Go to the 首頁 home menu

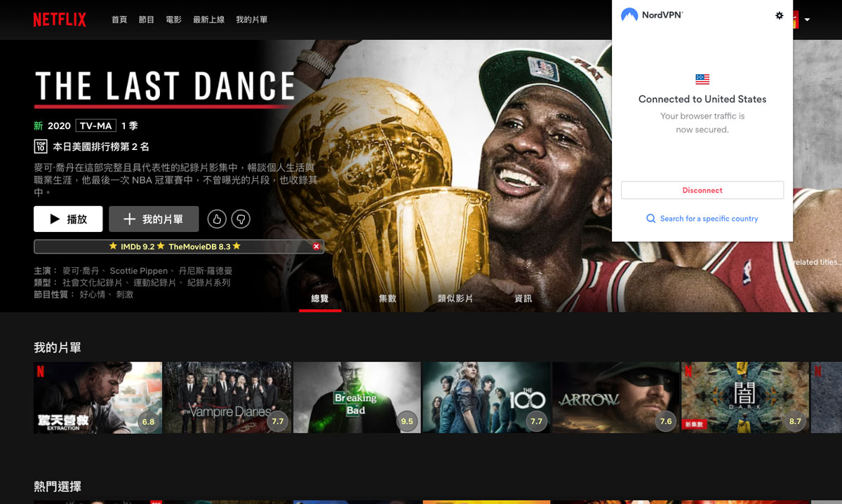119,20
